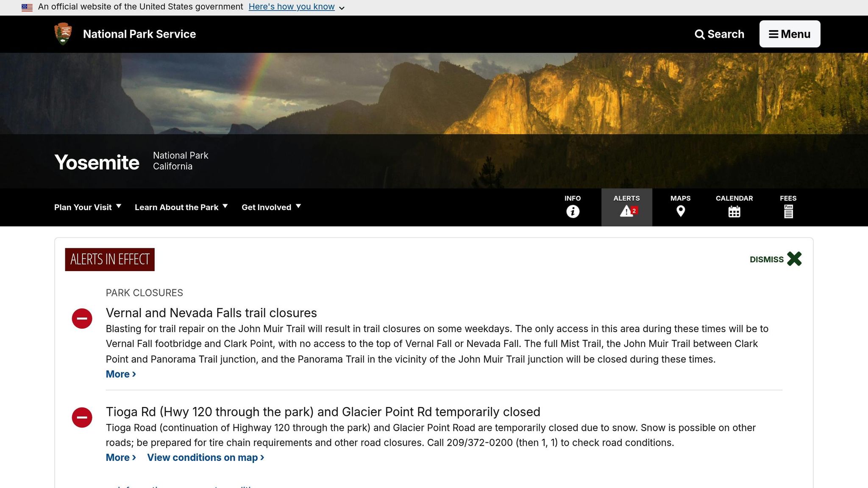Click the Alerts In Effect red banner label

coord(110,259)
